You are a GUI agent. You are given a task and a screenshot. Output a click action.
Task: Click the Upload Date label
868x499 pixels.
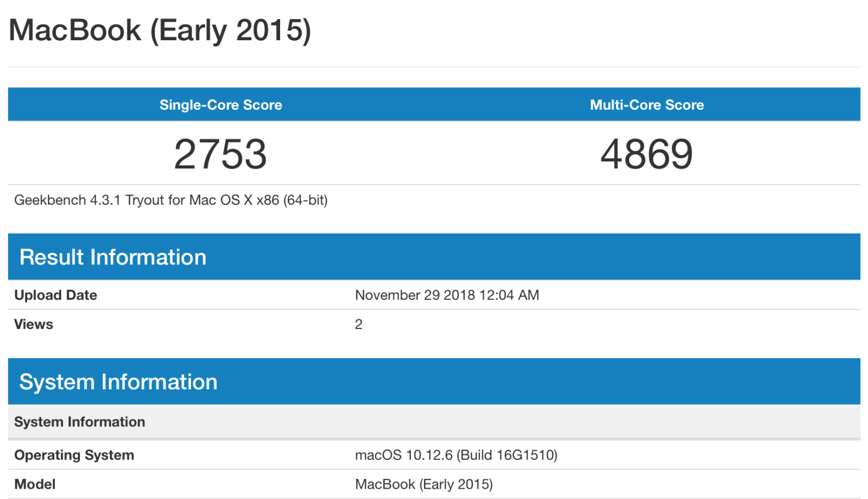pos(55,295)
